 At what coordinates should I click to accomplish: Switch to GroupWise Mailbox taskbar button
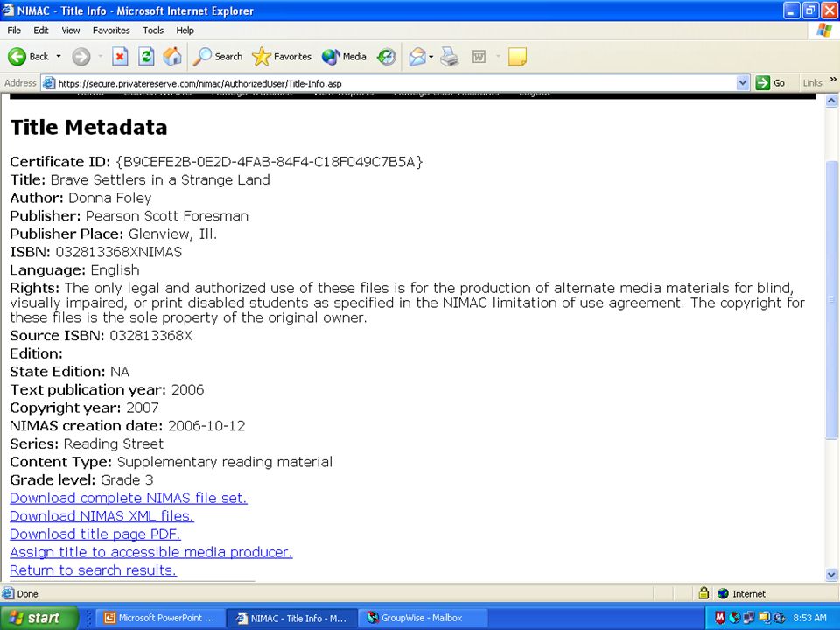[x=422, y=618]
